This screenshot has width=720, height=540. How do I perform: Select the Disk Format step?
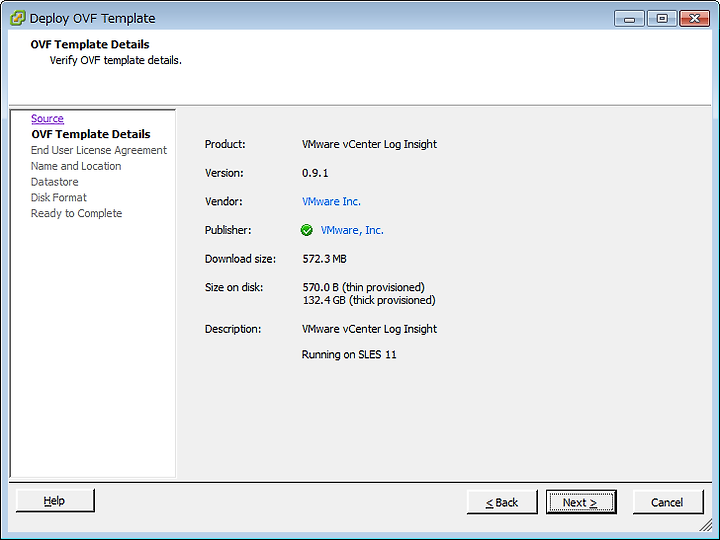59,197
